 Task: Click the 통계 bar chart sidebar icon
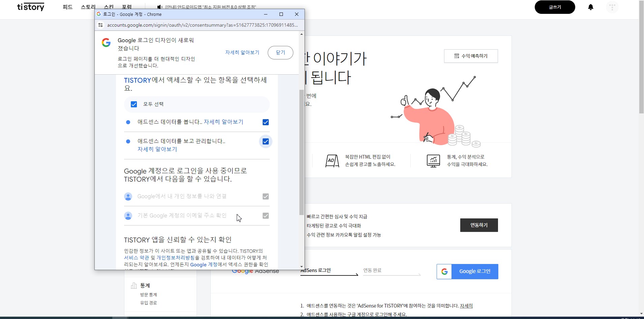coord(134,286)
